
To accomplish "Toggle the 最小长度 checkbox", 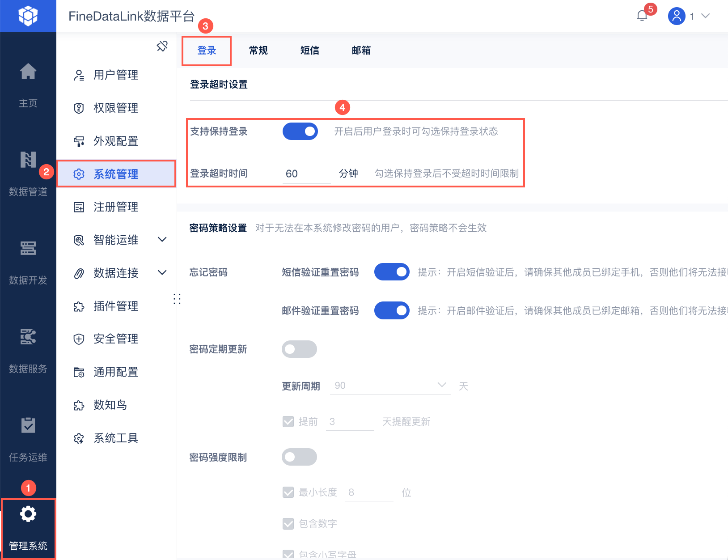I will tap(288, 492).
